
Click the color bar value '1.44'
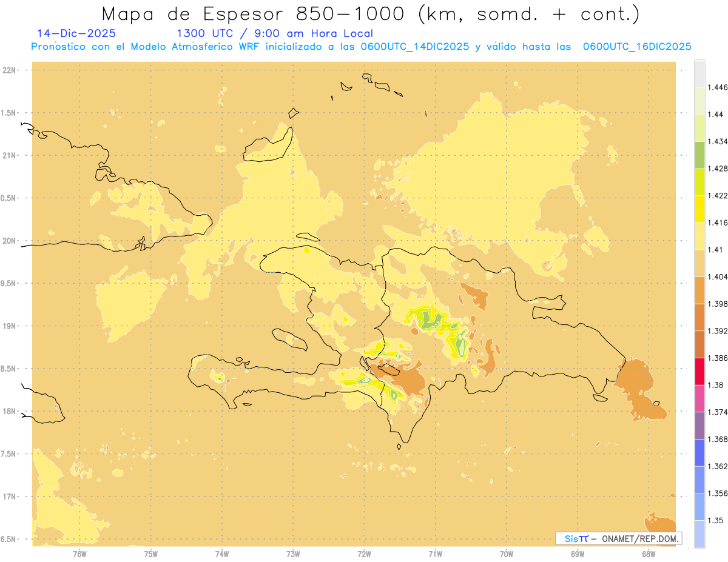coord(716,115)
